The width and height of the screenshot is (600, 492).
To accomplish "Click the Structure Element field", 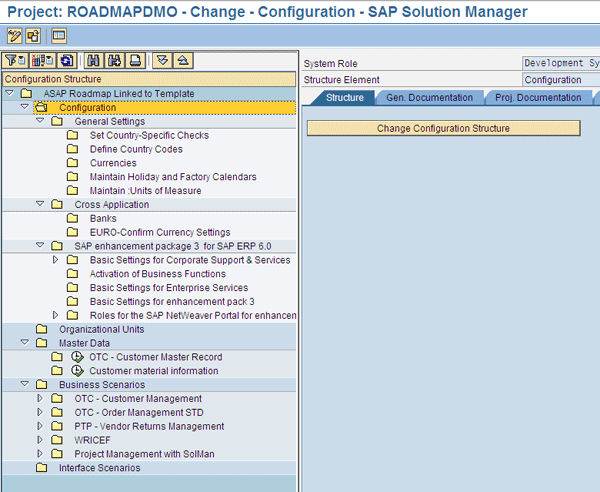I will point(561,80).
